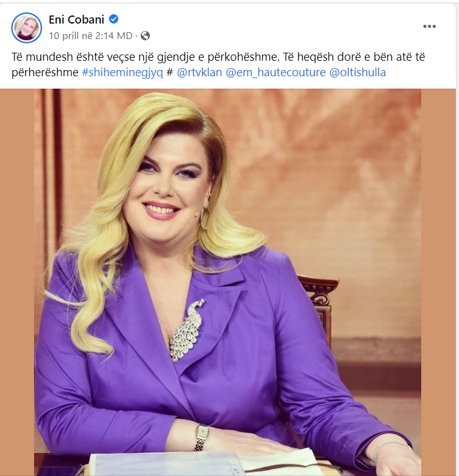The width and height of the screenshot is (459, 476).
Task: Click the hoop earring in photo
Action: click(x=204, y=218)
